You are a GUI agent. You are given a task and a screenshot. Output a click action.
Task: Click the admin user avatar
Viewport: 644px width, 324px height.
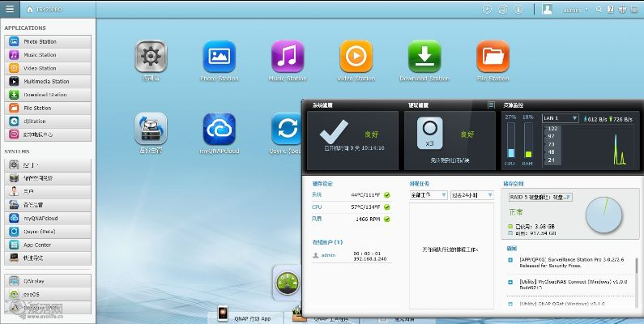click(547, 10)
